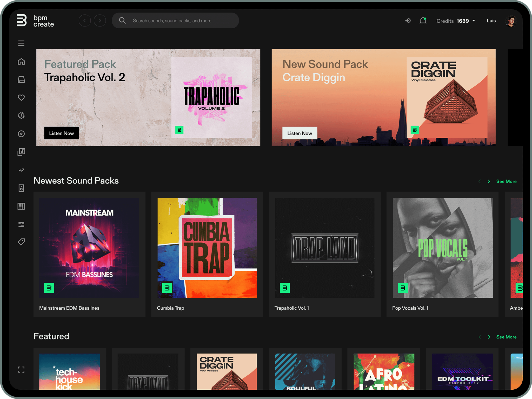Click See More for Newest Sound Packs

tap(506, 181)
